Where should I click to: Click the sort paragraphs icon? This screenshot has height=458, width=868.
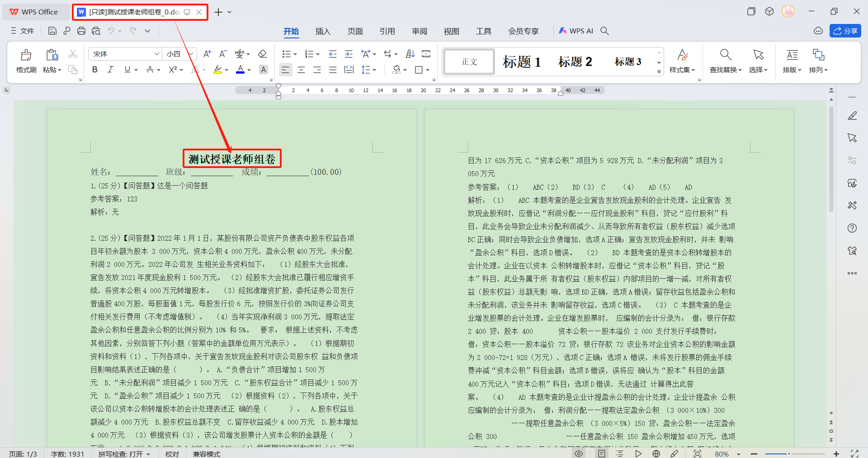click(x=410, y=54)
